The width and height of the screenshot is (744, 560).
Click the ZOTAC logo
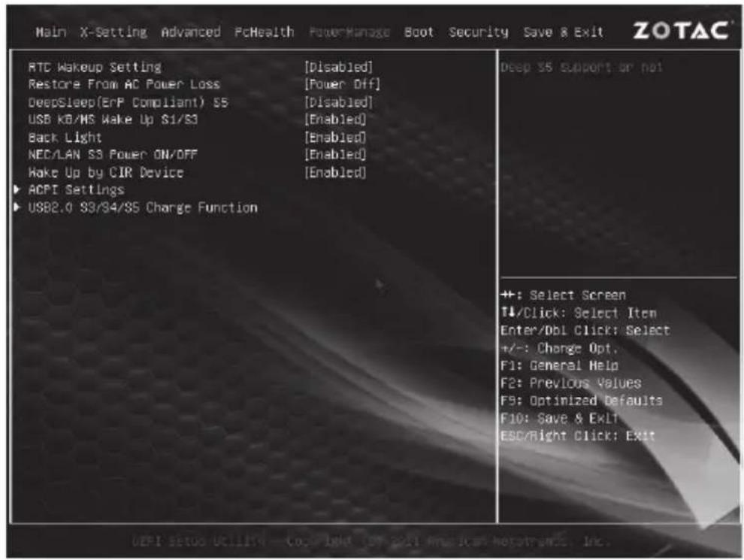[x=681, y=31]
